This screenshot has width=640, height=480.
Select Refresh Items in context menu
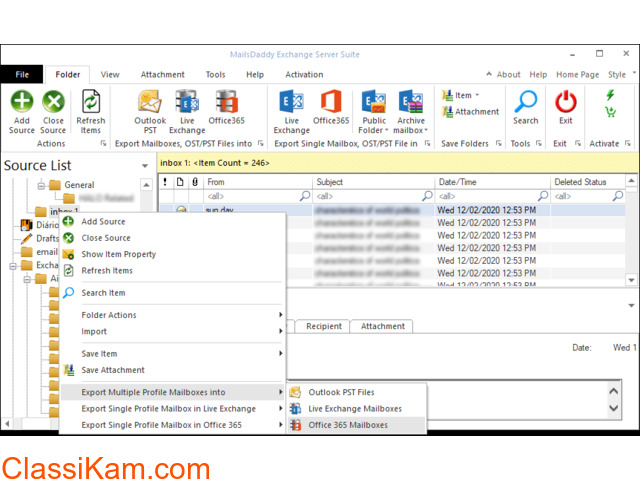click(107, 271)
